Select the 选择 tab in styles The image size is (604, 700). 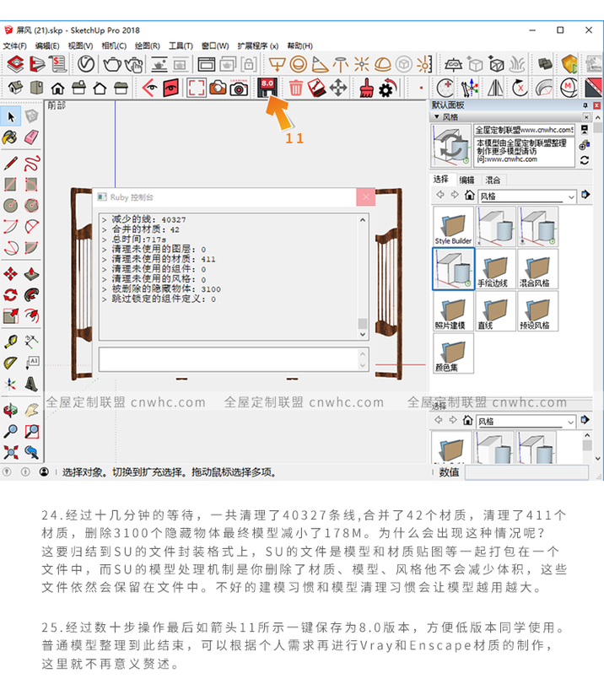[440, 179]
